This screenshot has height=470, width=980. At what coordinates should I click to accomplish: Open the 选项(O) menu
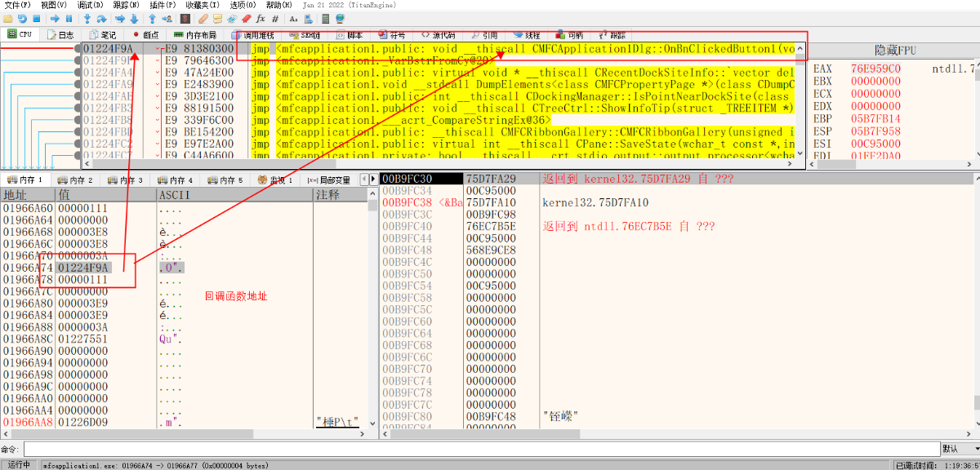243,5
